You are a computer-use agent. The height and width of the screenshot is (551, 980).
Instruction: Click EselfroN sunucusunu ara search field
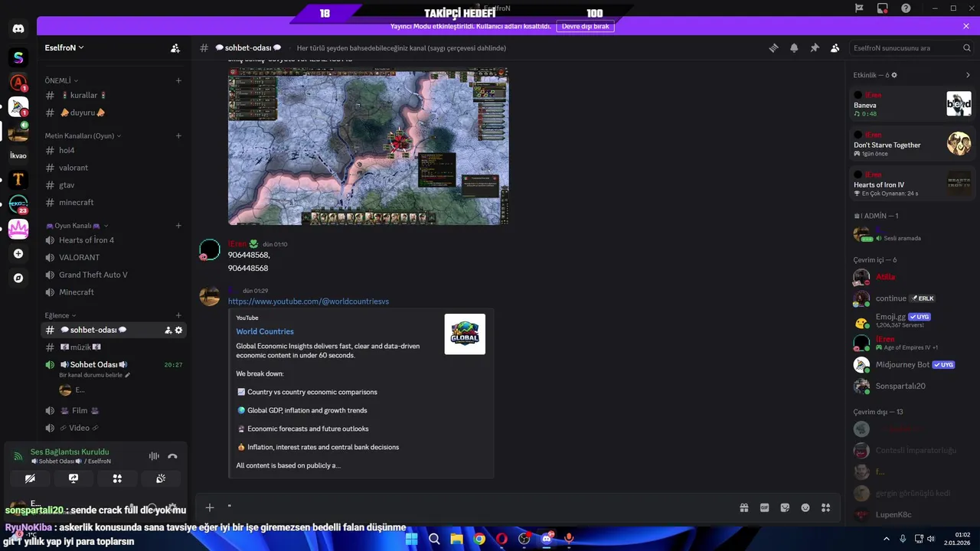[912, 47]
